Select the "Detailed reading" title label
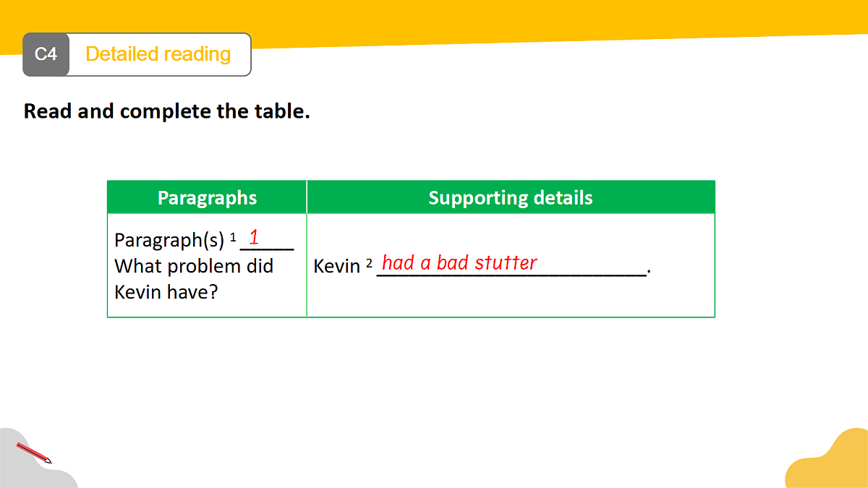 pyautogui.click(x=158, y=54)
